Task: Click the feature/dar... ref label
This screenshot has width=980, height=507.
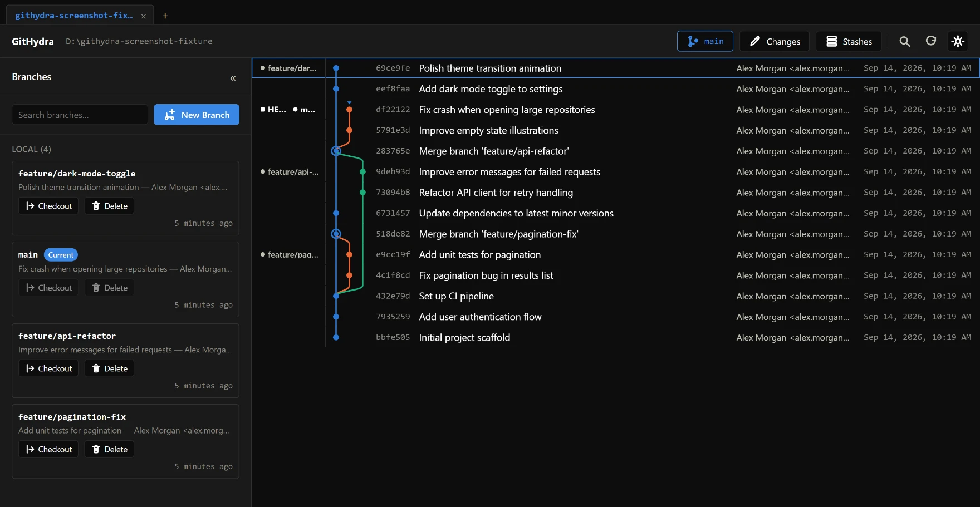Action: tap(288, 68)
